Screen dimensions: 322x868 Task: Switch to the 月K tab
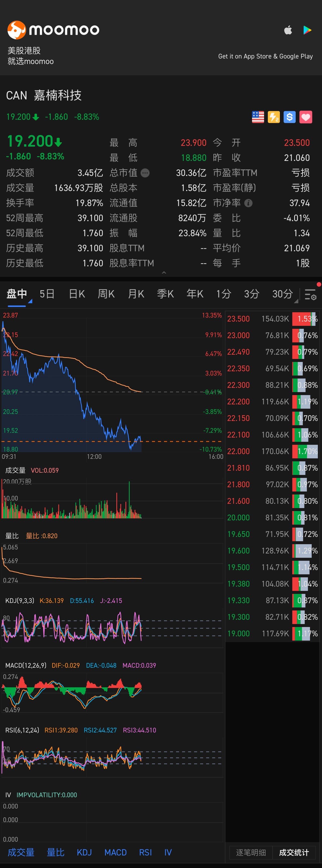(x=136, y=294)
